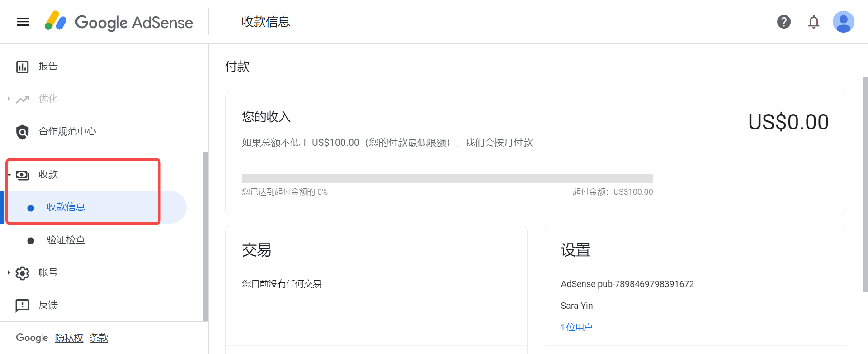
Task: Click the sidebar vertical scrollbar
Action: [x=206, y=235]
